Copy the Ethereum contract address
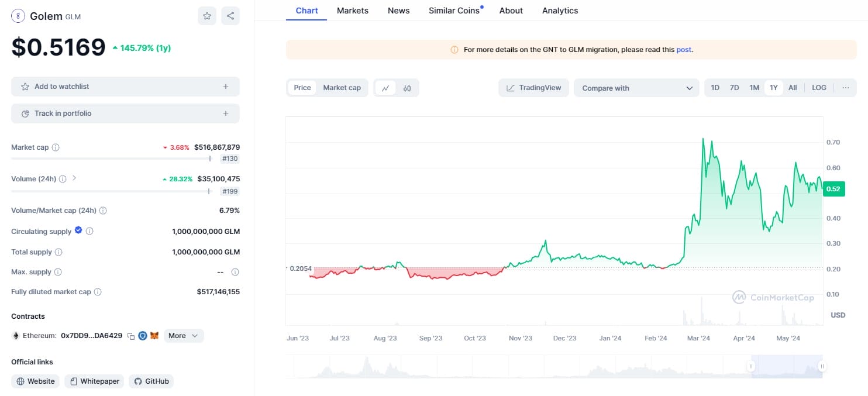The image size is (868, 396). click(x=131, y=336)
